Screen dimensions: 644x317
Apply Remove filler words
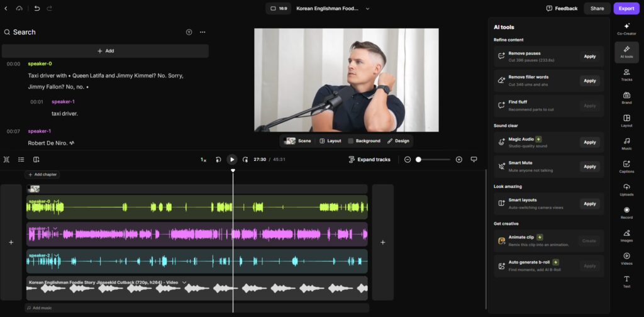point(590,81)
